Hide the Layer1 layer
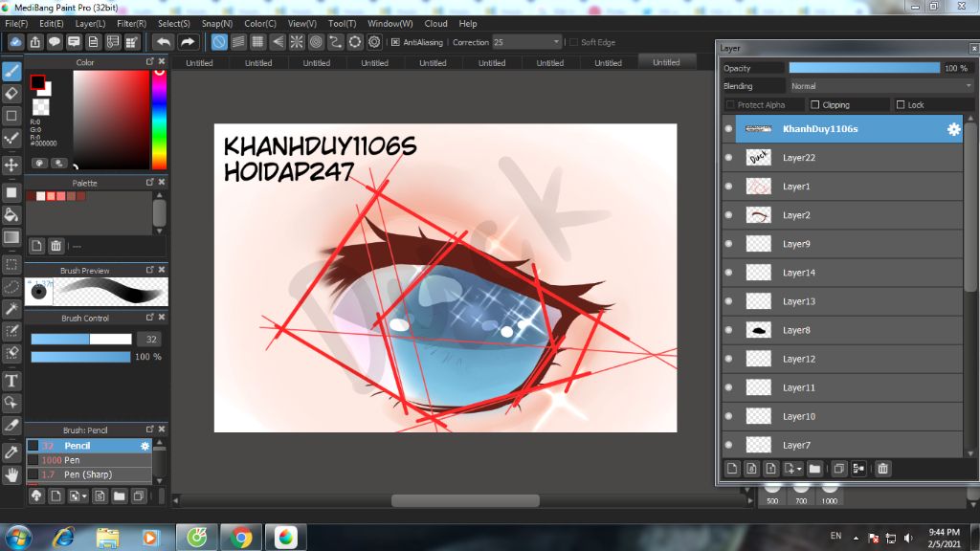The width and height of the screenshot is (980, 551). pos(728,187)
